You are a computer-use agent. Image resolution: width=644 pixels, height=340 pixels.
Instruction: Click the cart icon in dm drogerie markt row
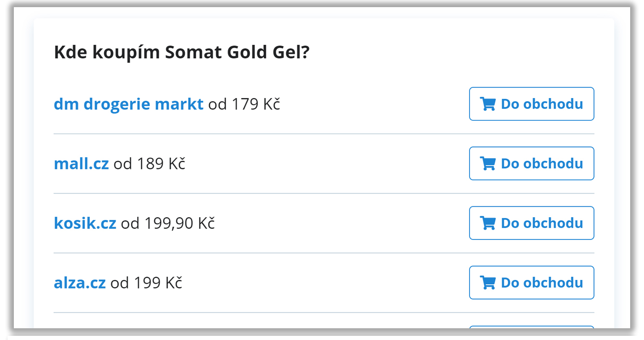(x=488, y=104)
